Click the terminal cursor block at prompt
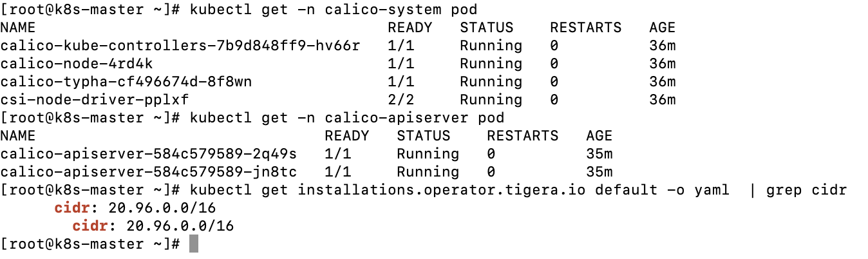Screen dimensions: 868x259 pos(194,244)
